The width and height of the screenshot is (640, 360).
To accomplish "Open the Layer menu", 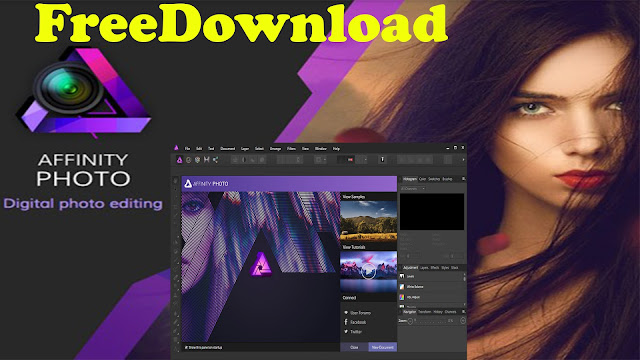I will [x=245, y=149].
